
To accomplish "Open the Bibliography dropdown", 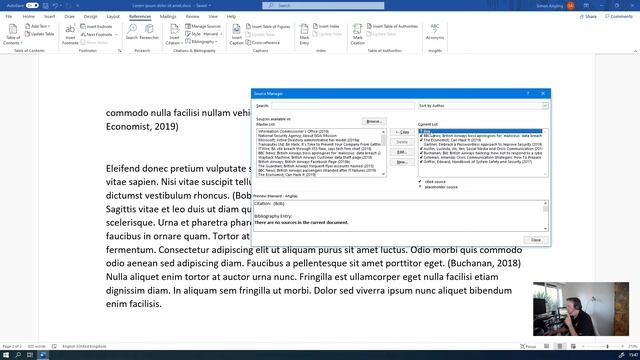I will pyautogui.click(x=202, y=42).
